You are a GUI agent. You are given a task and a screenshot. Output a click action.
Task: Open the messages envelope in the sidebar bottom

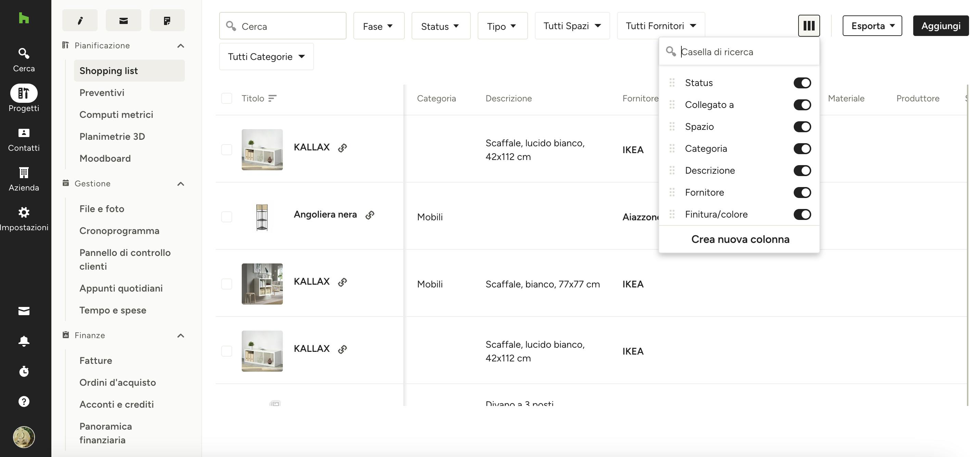coord(24,311)
